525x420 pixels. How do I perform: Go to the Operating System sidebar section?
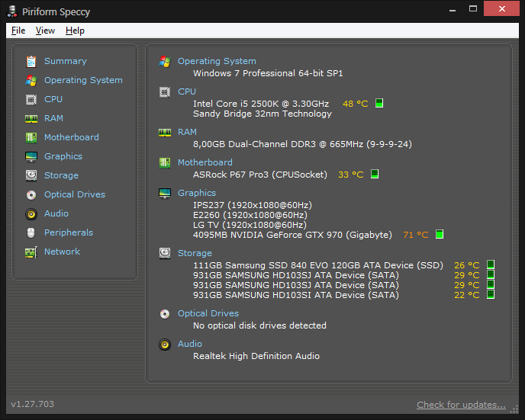[83, 80]
